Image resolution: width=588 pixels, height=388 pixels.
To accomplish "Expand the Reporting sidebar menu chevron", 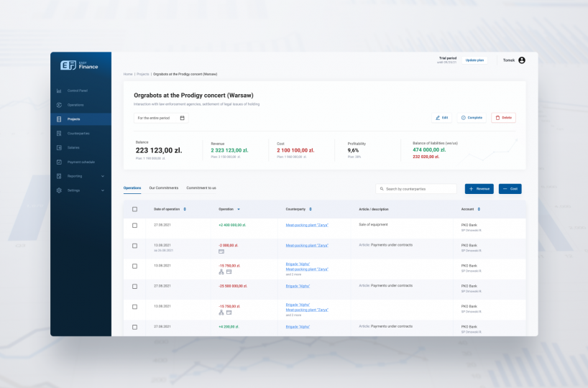I will (102, 176).
